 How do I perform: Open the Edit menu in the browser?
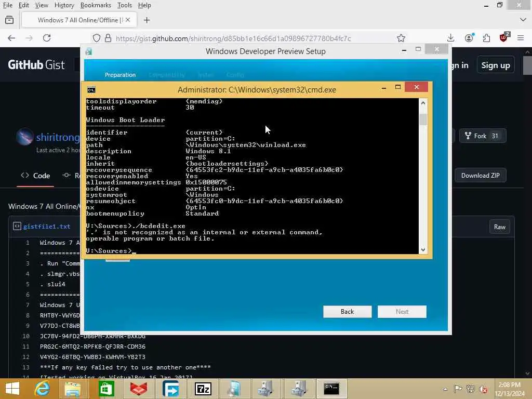coord(23,5)
